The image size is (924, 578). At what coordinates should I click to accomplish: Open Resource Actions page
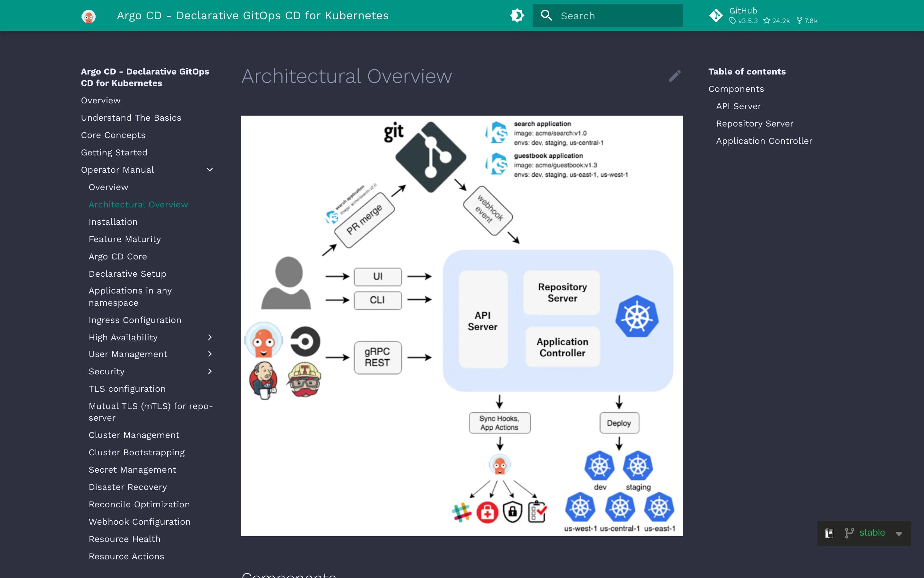click(x=126, y=556)
